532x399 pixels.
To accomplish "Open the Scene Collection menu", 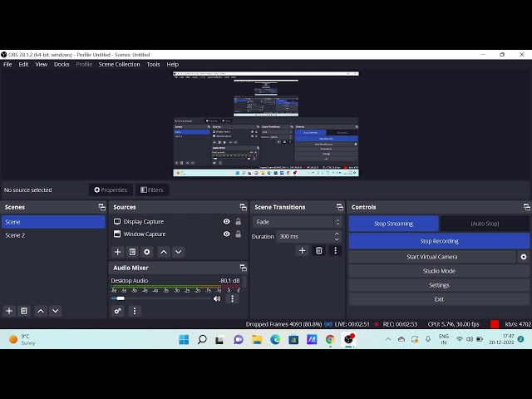I will point(119,64).
